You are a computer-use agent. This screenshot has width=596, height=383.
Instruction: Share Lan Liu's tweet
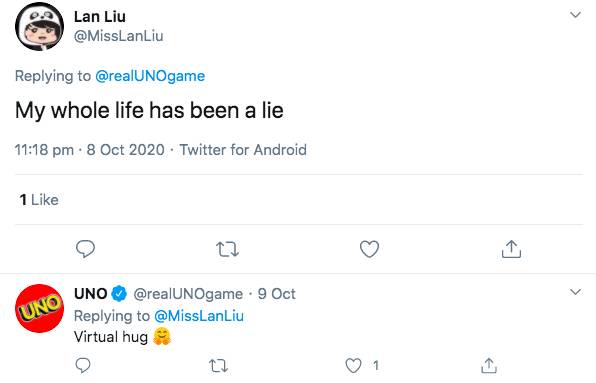tap(511, 249)
